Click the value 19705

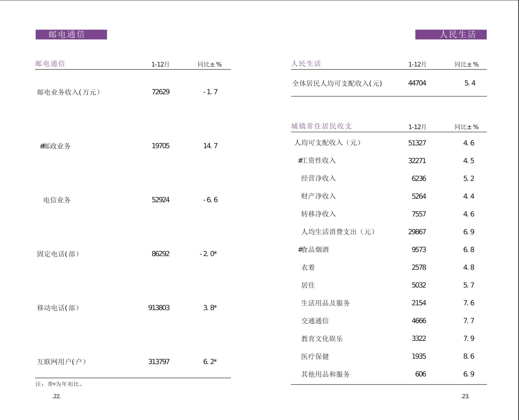[x=160, y=146]
